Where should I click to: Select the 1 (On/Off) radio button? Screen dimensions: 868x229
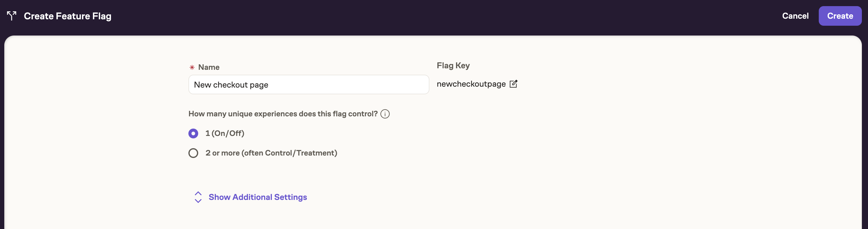[193, 133]
